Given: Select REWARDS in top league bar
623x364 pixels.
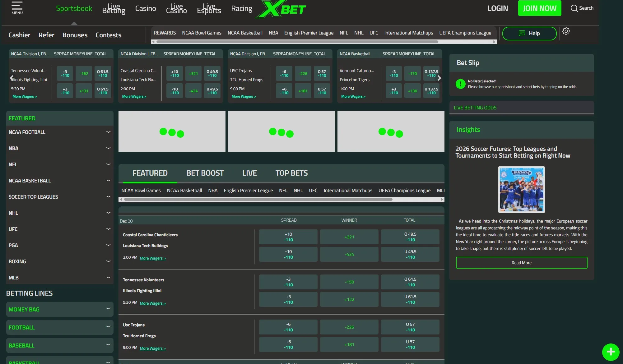Looking at the screenshot, I should 165,33.
